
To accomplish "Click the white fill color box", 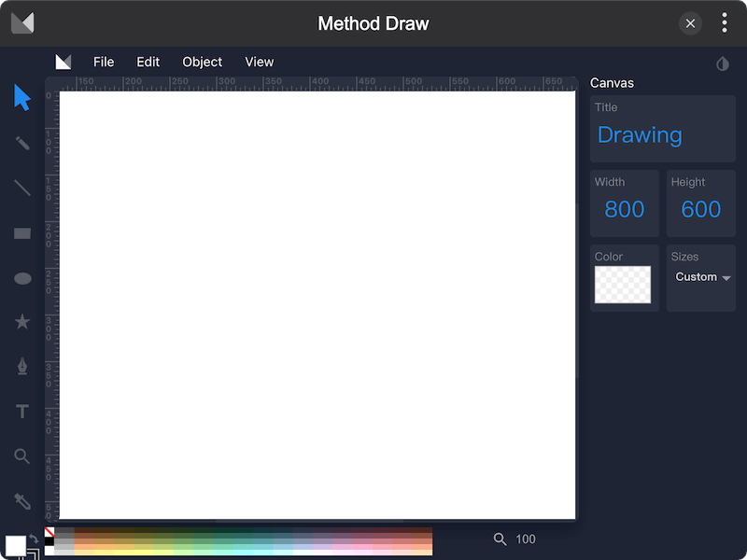I will point(15,546).
